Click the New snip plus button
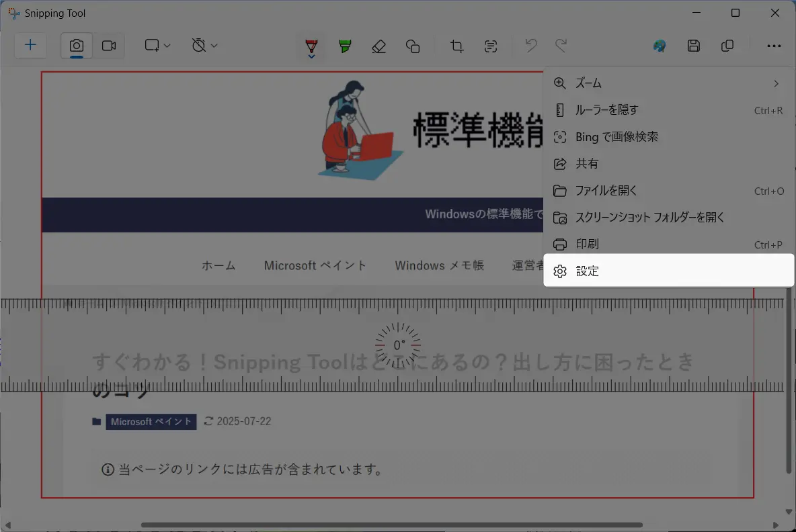The image size is (796, 532). 30,46
